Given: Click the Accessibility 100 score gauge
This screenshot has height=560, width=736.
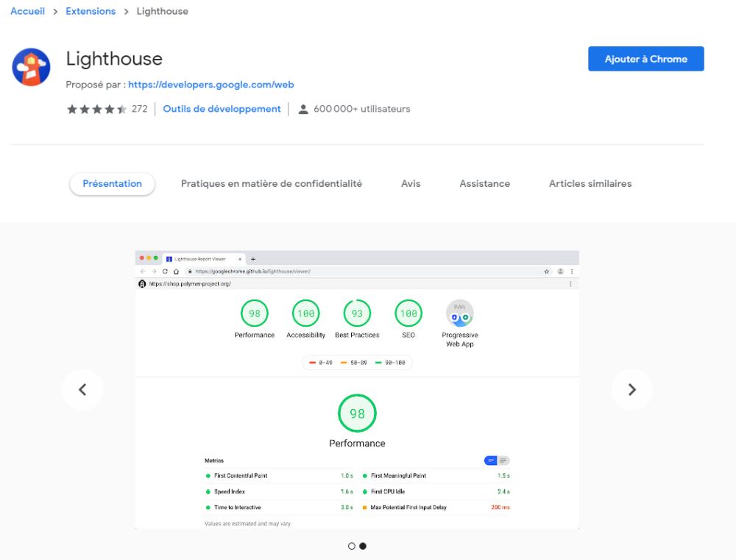Looking at the screenshot, I should pos(306,313).
